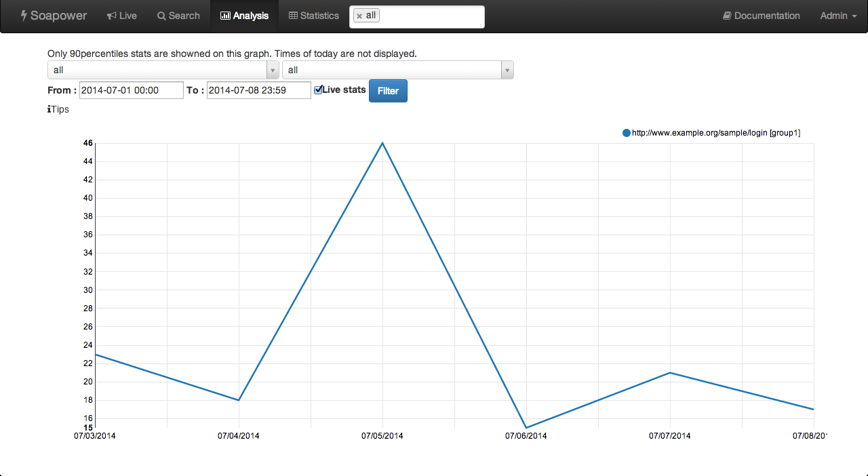
Task: Toggle the Live stats checkbox
Action: (318, 90)
